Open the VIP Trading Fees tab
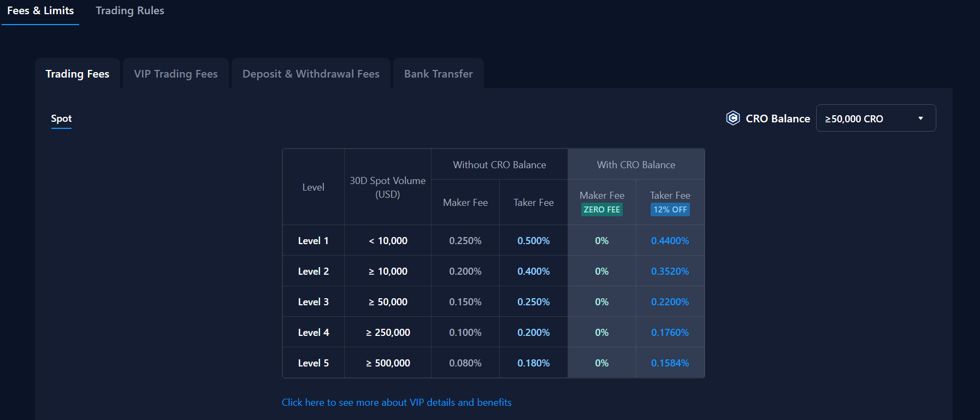The width and height of the screenshot is (980, 420). pos(176,74)
